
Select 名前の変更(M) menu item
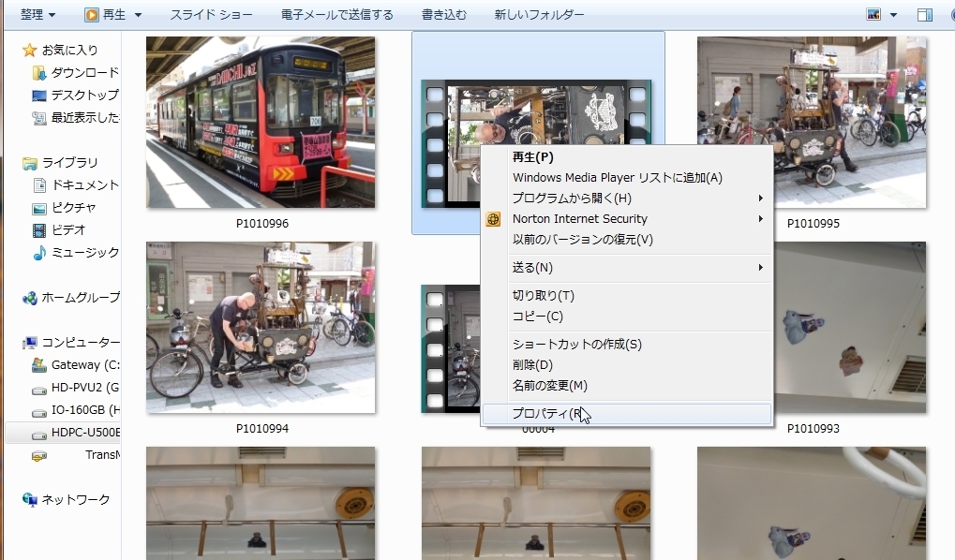[627, 386]
